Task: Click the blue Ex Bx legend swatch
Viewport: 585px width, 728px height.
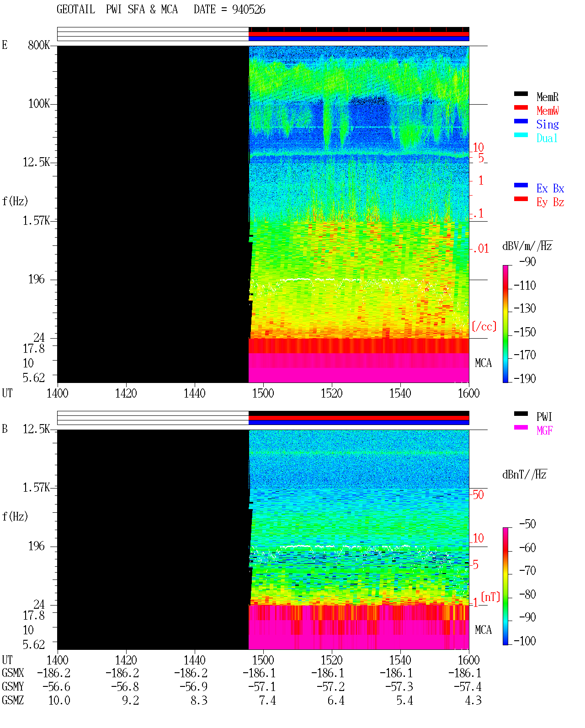Action: pyautogui.click(x=521, y=186)
